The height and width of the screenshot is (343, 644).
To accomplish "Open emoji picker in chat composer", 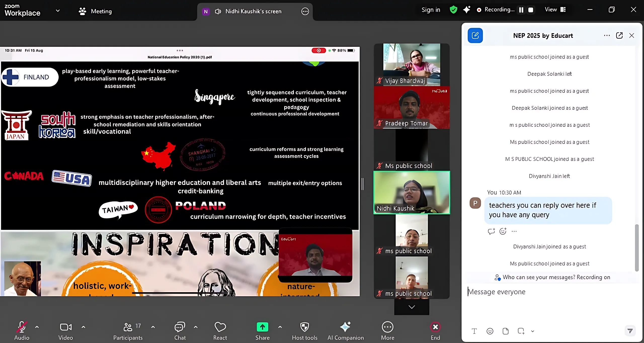I will coord(490,331).
